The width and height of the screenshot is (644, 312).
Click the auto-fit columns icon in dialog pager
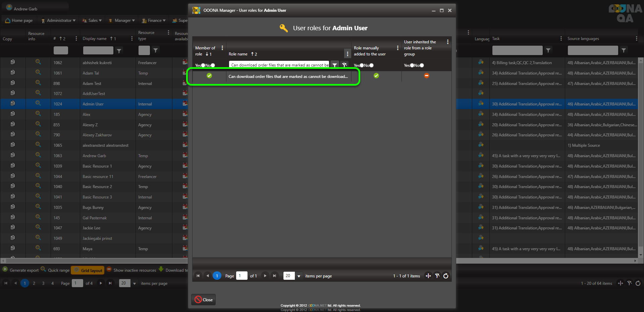click(428, 276)
